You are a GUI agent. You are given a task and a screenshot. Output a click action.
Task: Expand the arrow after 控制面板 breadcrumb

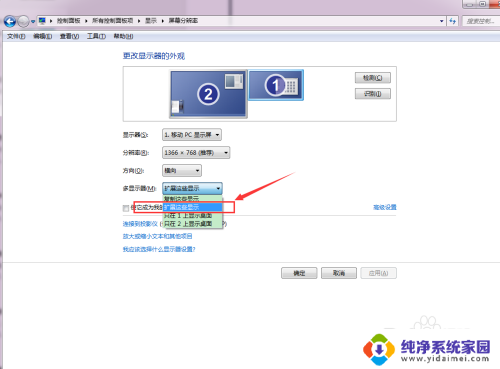[86, 21]
